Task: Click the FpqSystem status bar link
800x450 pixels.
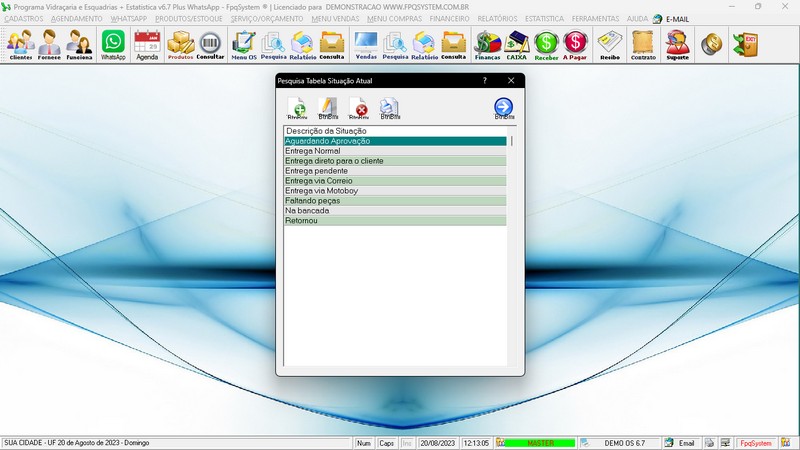Action: point(756,443)
